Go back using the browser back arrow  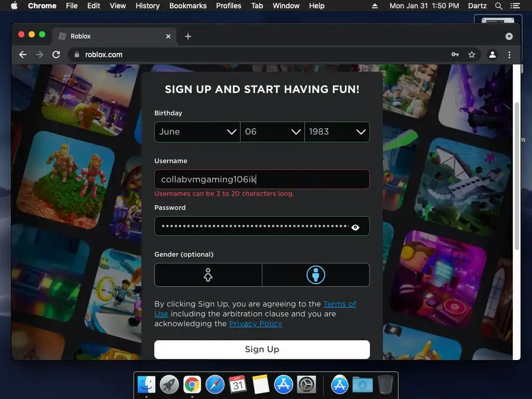[x=23, y=55]
